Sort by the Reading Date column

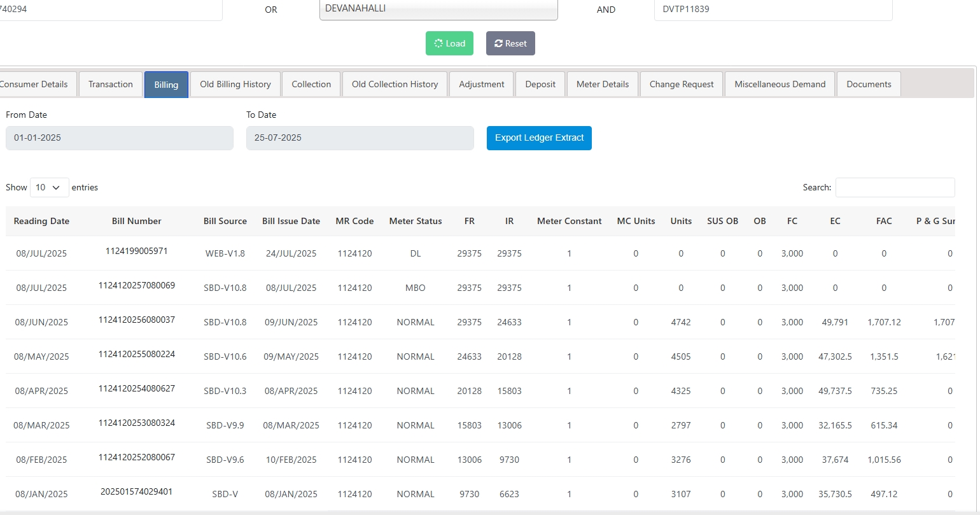point(41,221)
